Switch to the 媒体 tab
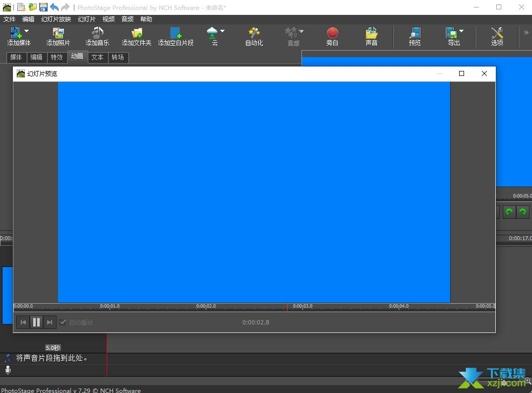 (16, 57)
